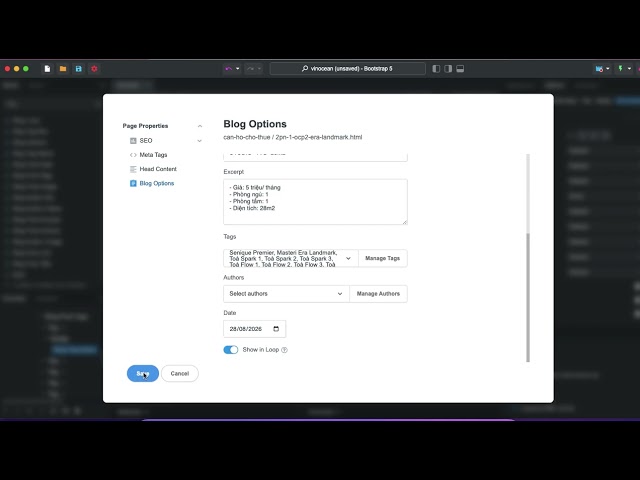Click the Date field 28/08/2026
640x480 pixels.
(x=254, y=329)
